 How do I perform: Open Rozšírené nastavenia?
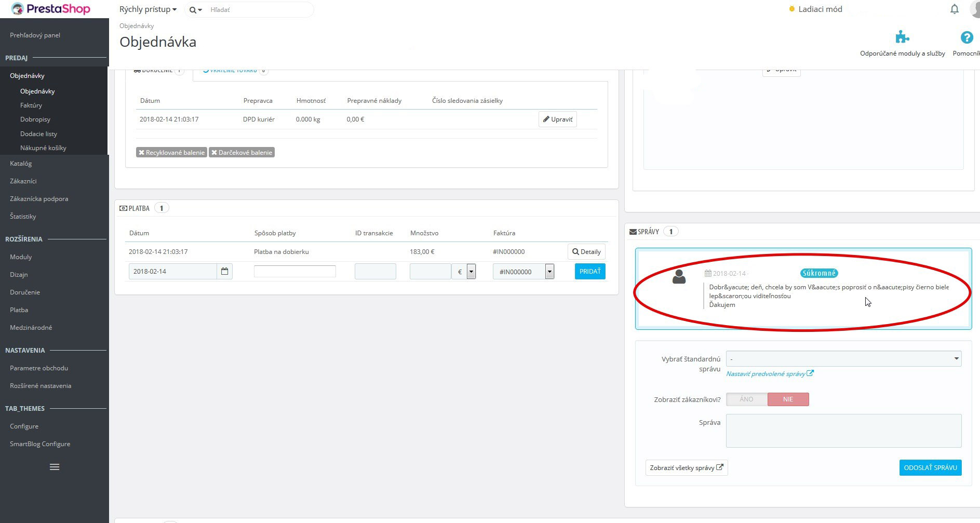41,386
